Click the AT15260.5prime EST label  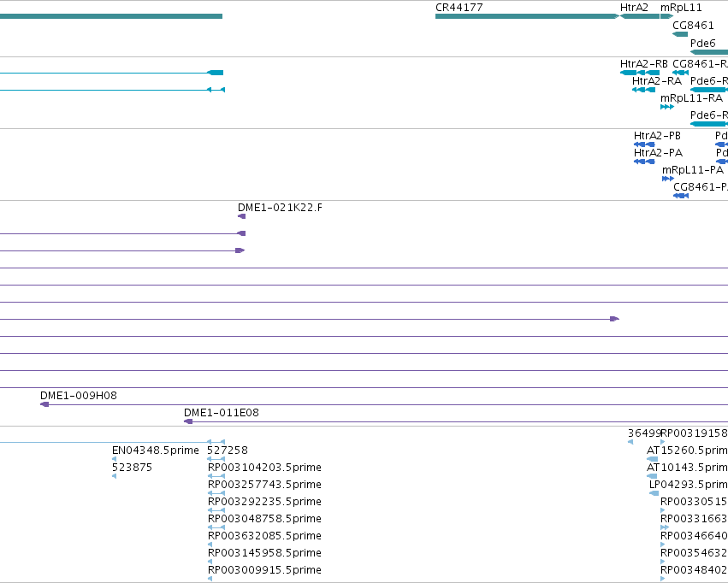687,450
